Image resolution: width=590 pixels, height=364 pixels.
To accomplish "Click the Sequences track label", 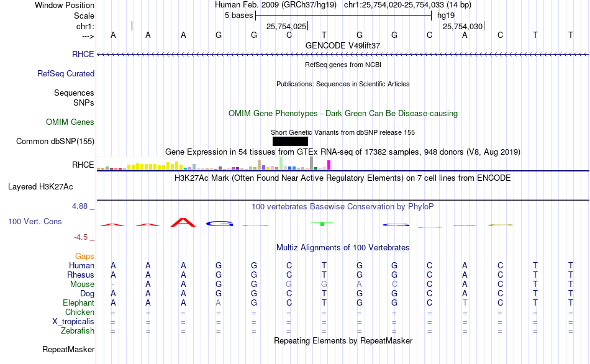I will pos(74,93).
